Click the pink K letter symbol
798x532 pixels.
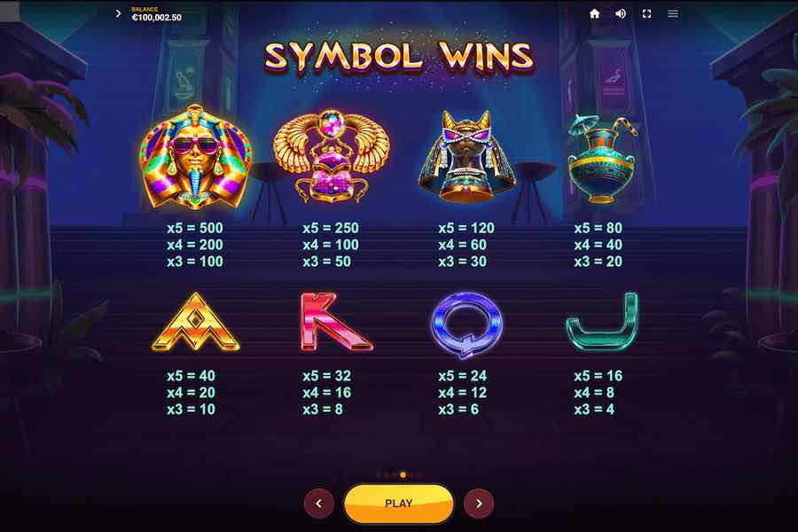tap(335, 322)
